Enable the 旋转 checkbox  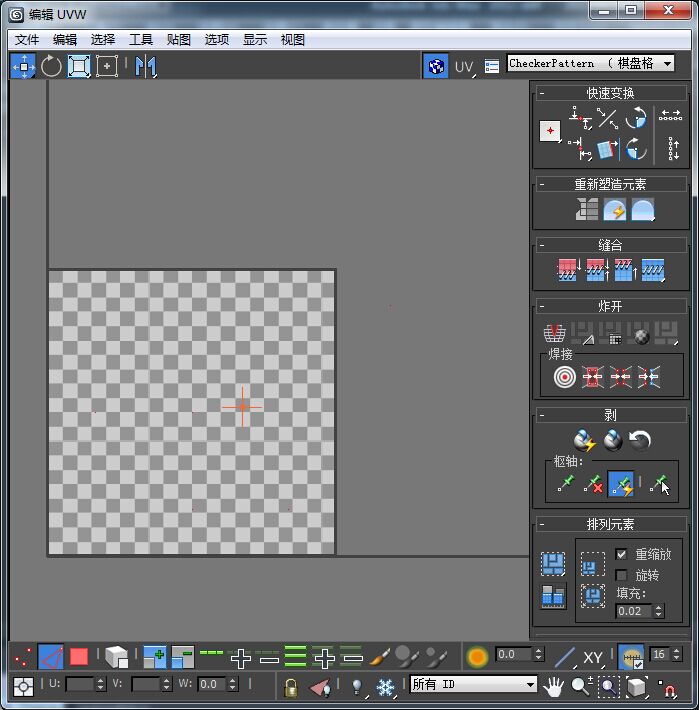[x=621, y=575]
